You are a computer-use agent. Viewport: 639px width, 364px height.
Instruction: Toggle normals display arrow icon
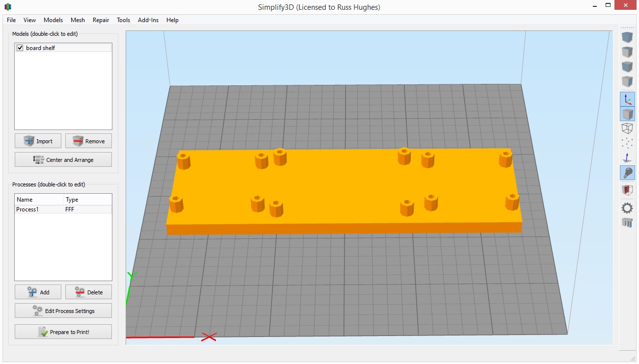[627, 158]
